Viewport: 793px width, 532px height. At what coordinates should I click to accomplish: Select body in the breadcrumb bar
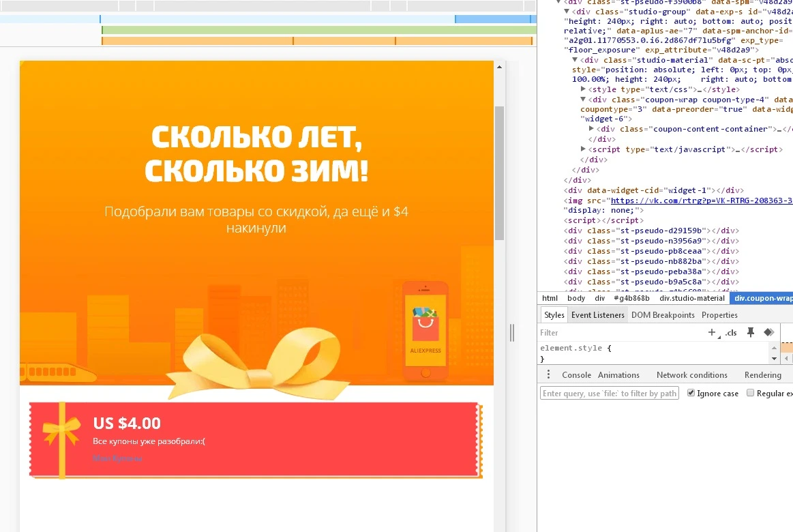click(x=576, y=298)
